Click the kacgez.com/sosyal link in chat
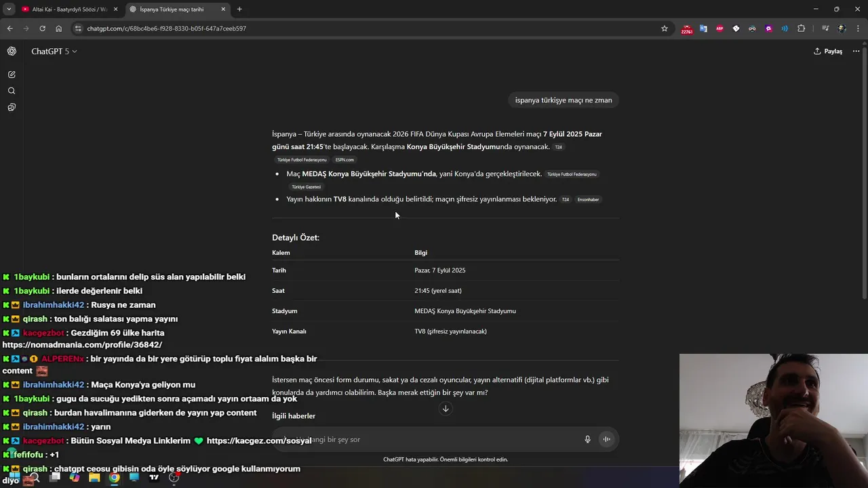The width and height of the screenshot is (868, 488). (x=259, y=441)
